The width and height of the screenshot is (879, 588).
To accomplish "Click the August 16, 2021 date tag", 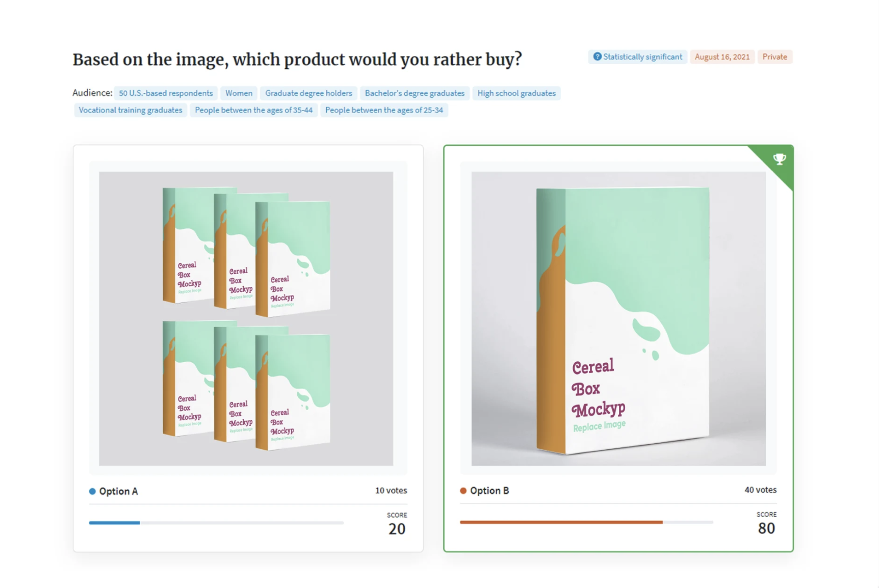I will pyautogui.click(x=722, y=57).
